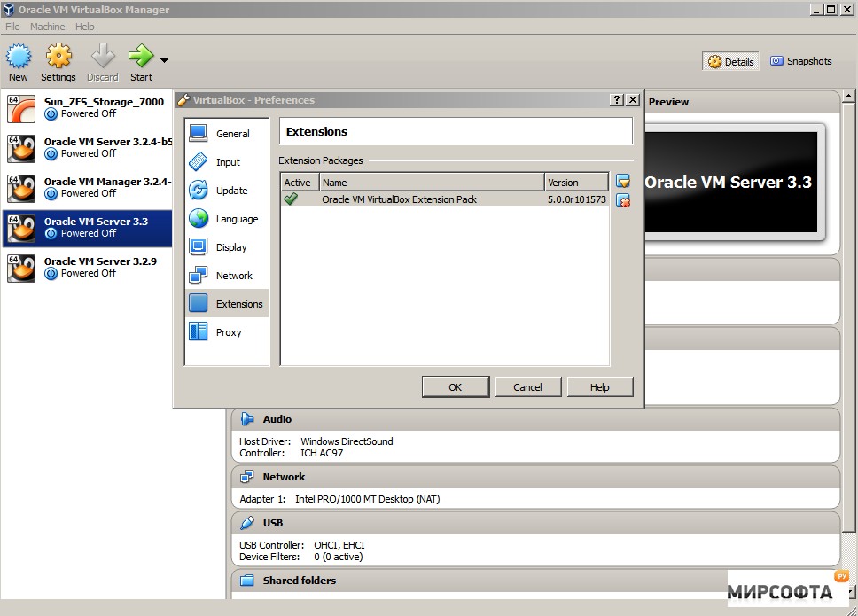Image resolution: width=858 pixels, height=616 pixels.
Task: Click the Shared folders section header
Action: click(x=535, y=581)
